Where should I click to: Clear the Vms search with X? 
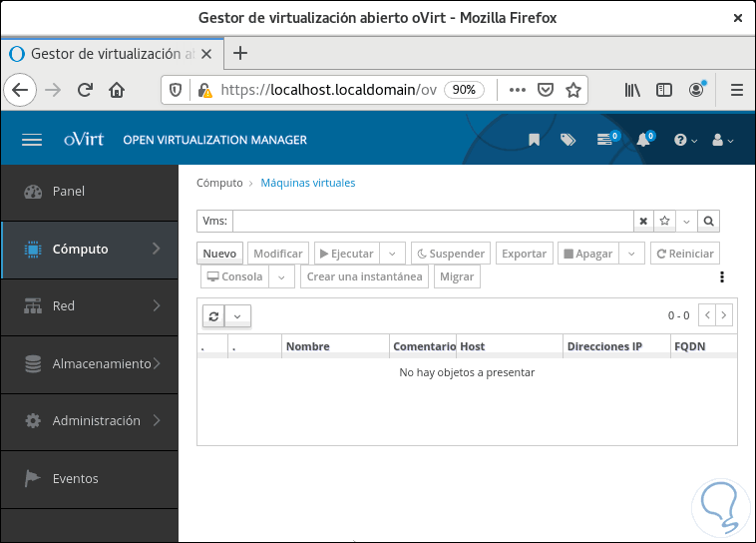(x=643, y=221)
